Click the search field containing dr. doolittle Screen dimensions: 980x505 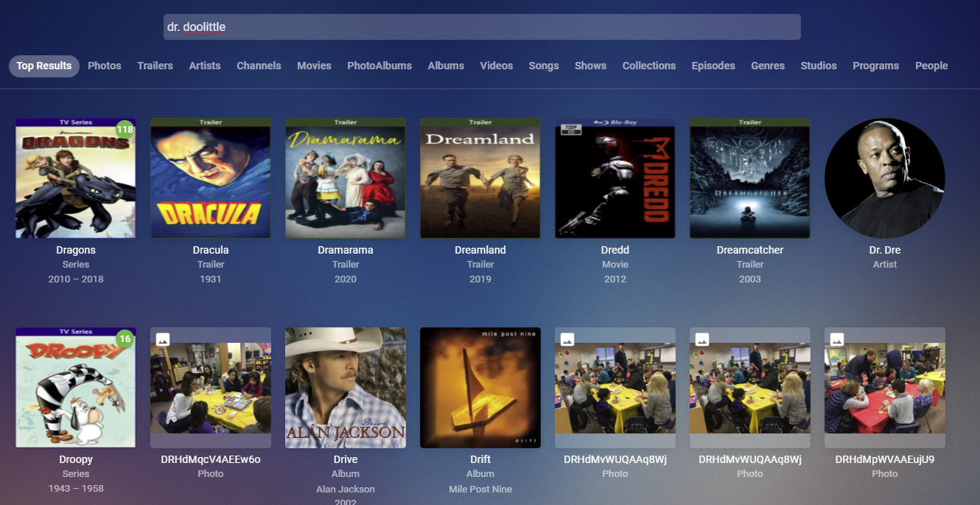[482, 27]
